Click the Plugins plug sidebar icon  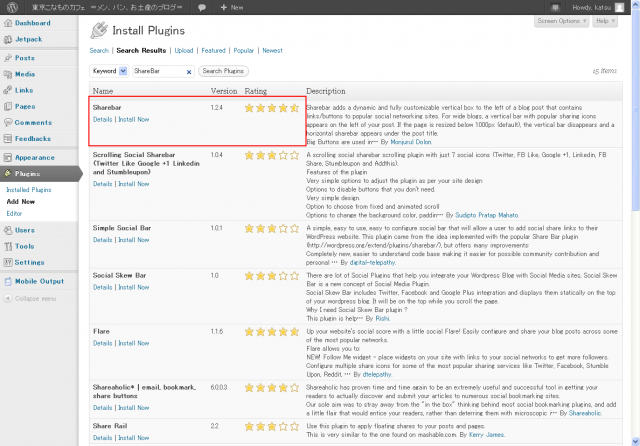point(8,173)
